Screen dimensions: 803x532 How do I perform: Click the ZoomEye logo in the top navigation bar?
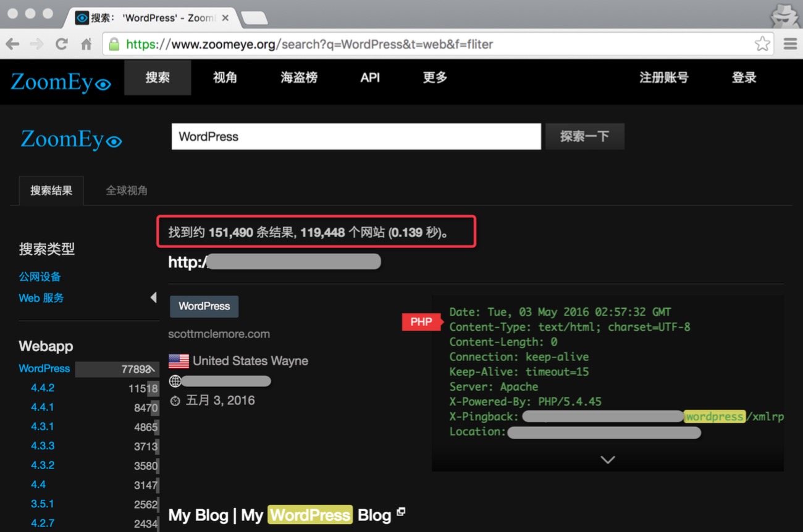[61, 81]
